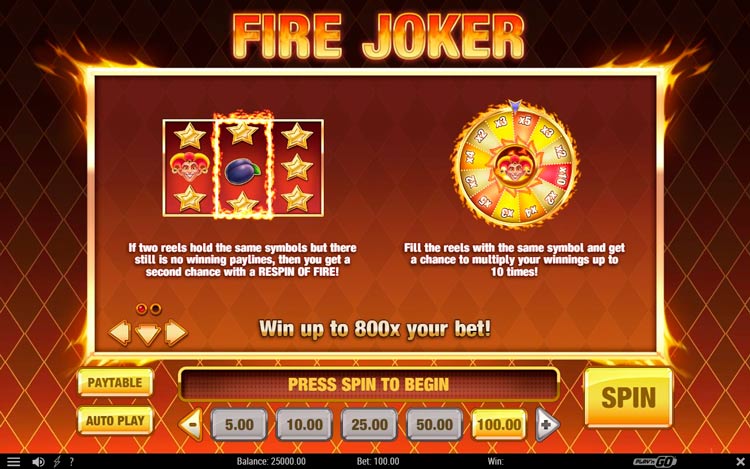
Task: Click the SPIN button
Action: pos(628,397)
